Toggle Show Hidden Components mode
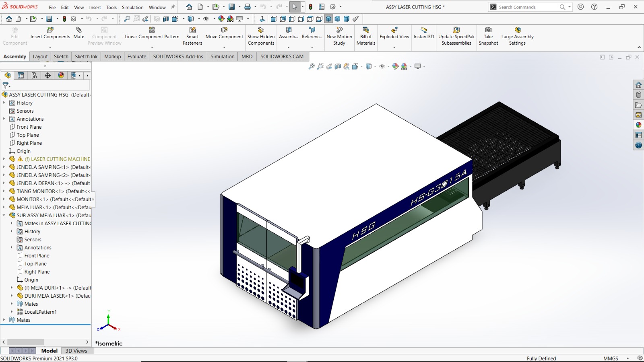The image size is (644, 362). coord(261,36)
